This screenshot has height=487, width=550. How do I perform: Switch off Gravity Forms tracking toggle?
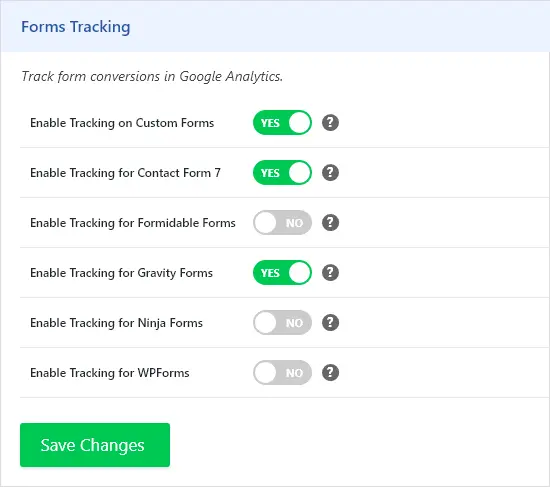[282, 273]
